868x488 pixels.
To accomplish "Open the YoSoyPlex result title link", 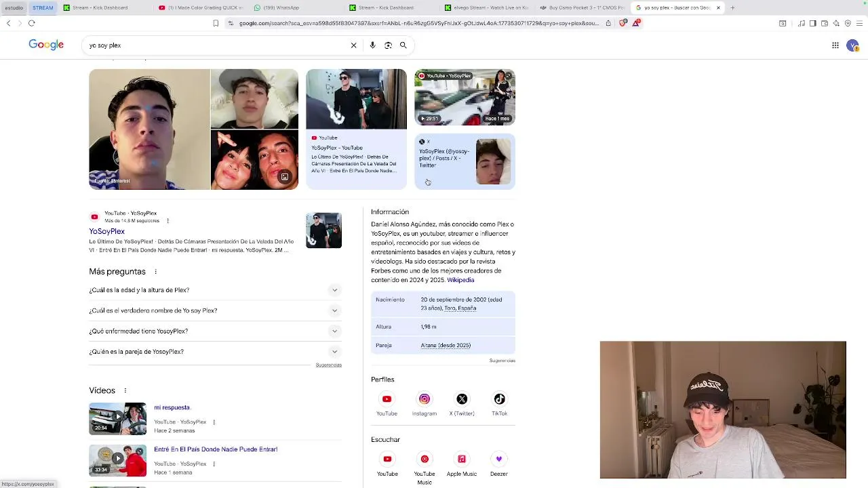I will (x=106, y=232).
